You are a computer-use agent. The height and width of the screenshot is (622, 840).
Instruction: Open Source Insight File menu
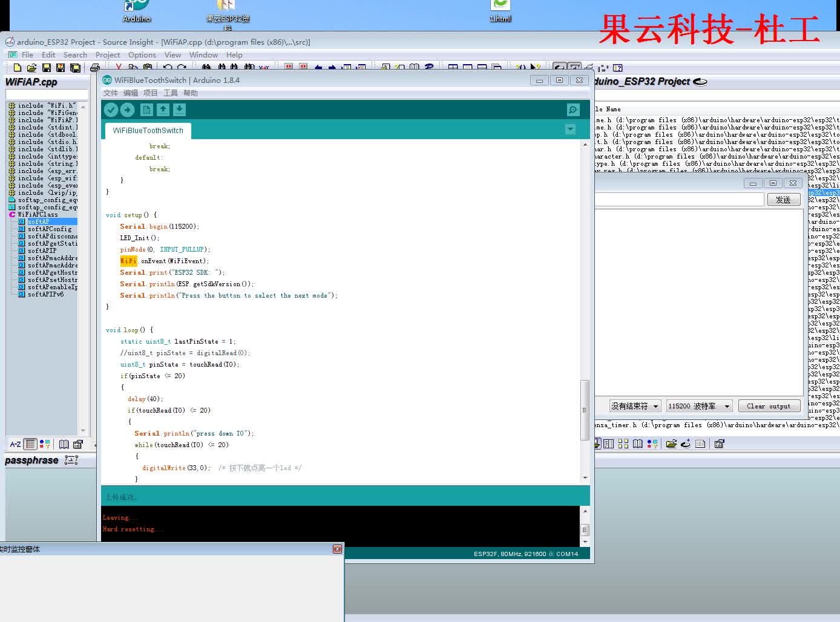coord(27,54)
